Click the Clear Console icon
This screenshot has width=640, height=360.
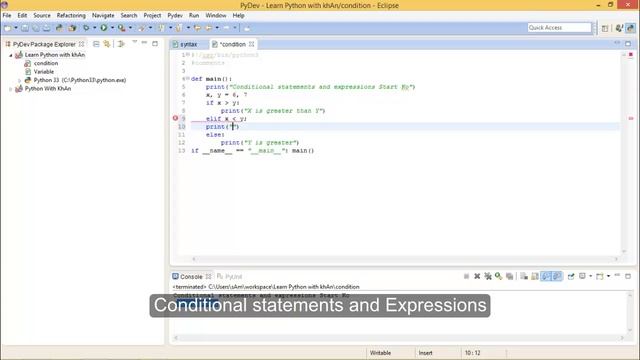[524, 276]
